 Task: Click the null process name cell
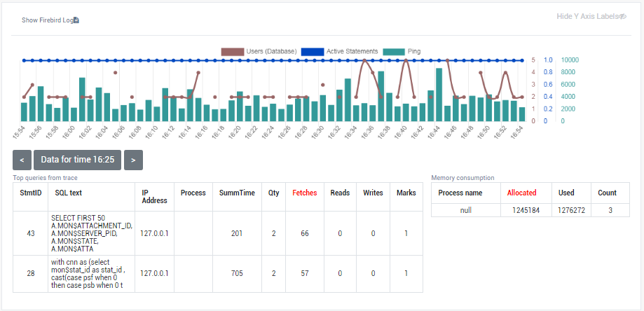click(466, 210)
